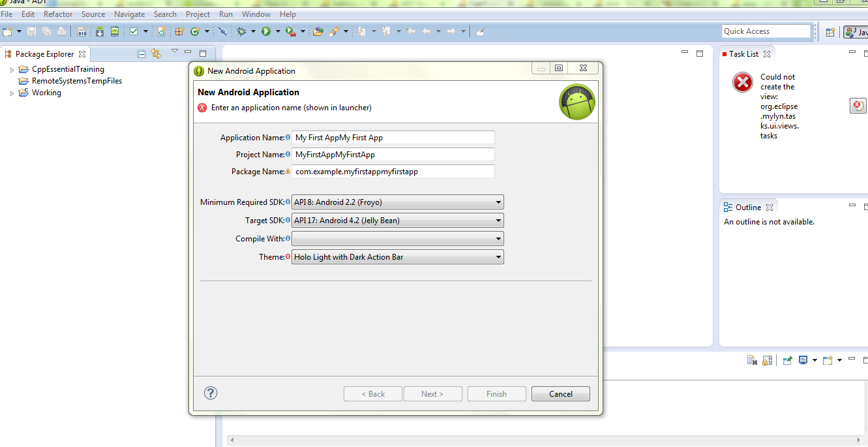868x447 pixels.
Task: Open the Theme dropdown
Action: click(x=398, y=257)
